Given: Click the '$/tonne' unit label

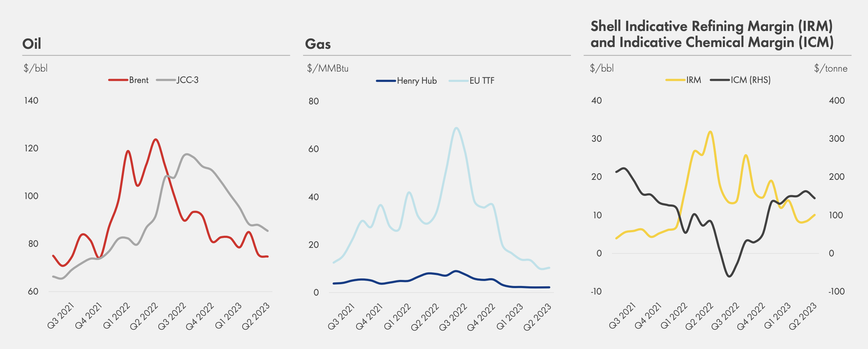Looking at the screenshot, I should click(831, 68).
